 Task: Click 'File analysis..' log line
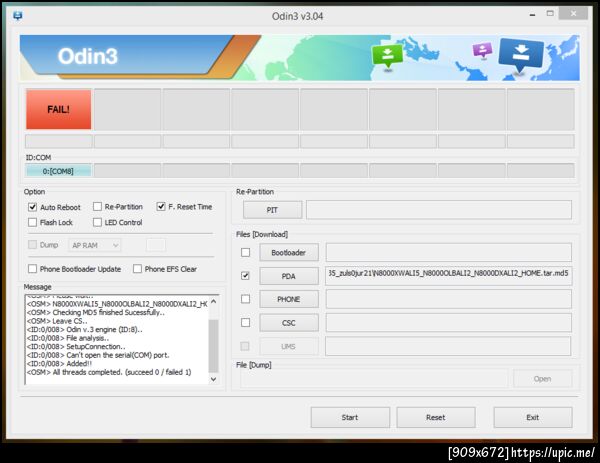pos(68,338)
